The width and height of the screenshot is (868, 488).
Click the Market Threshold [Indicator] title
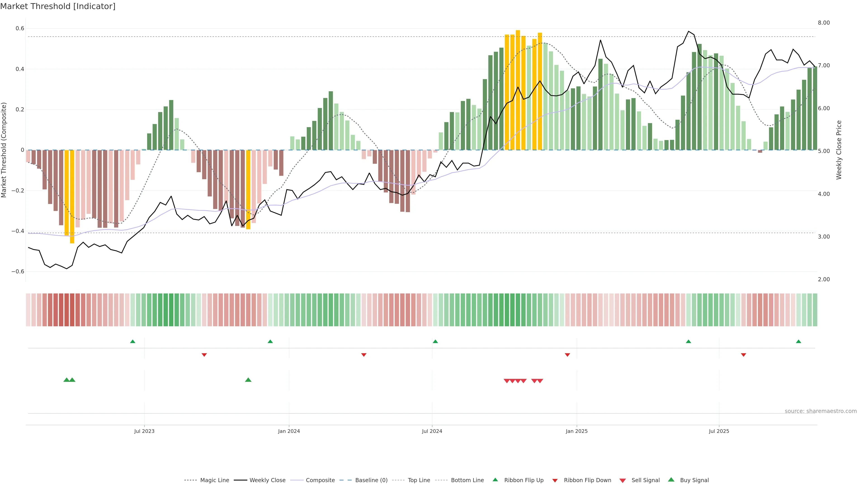pos(58,6)
